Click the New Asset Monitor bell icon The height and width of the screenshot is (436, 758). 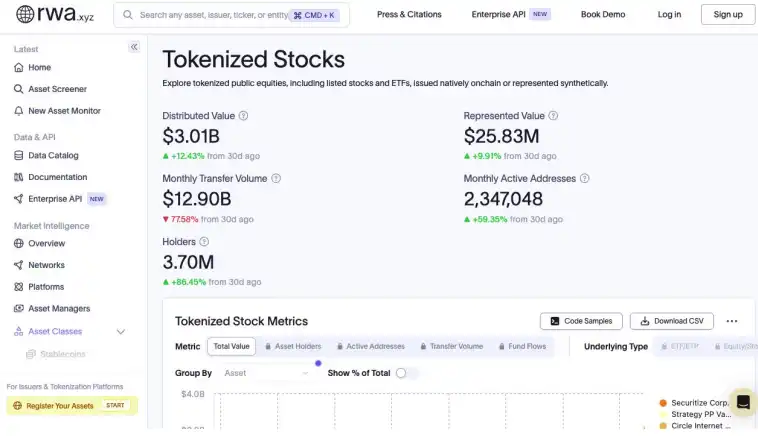tap(18, 111)
